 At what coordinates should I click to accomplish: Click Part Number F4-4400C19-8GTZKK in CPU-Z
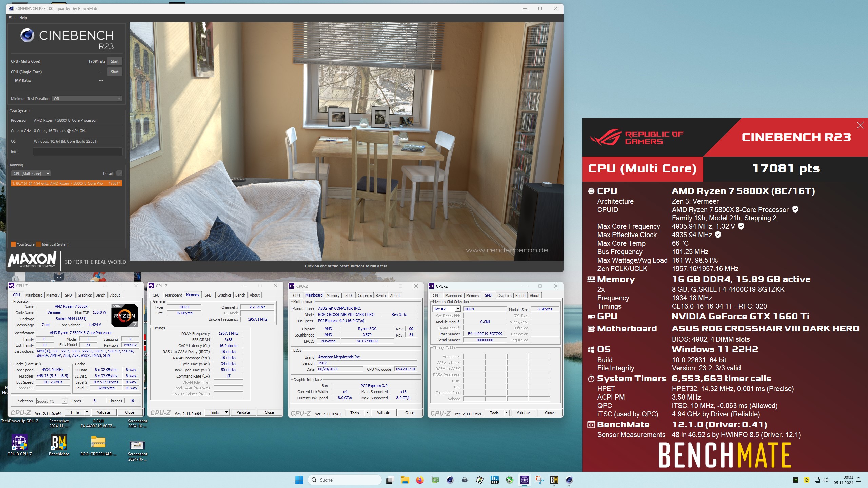(485, 334)
